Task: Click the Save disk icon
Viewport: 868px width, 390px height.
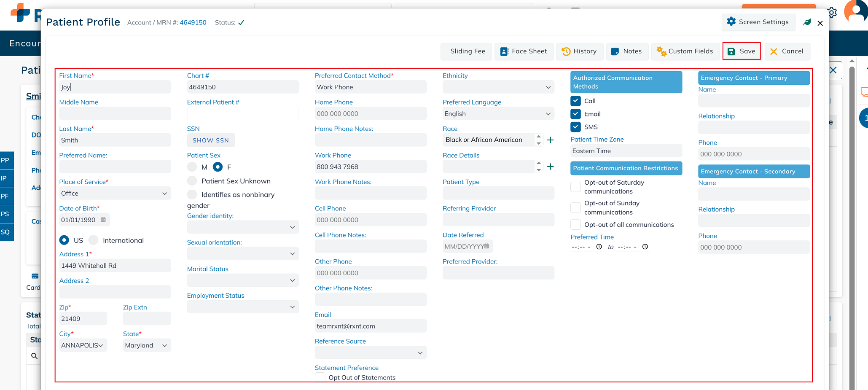Action: coord(731,51)
